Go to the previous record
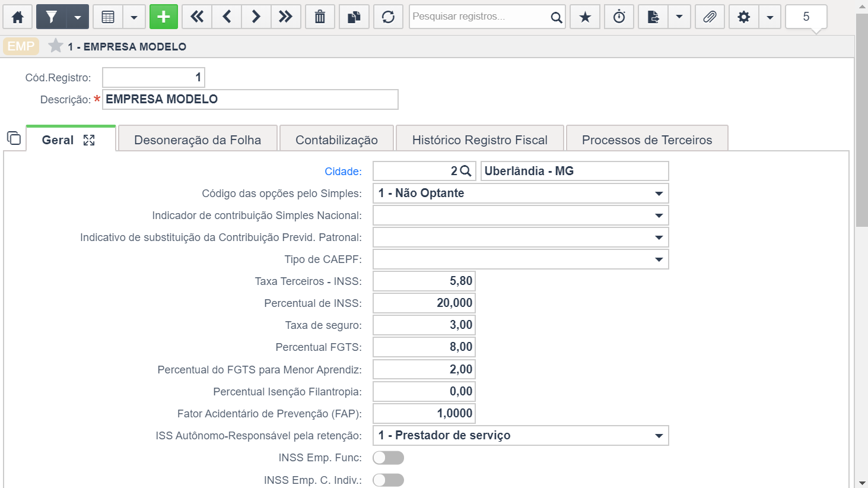This screenshot has width=868, height=488. [227, 17]
